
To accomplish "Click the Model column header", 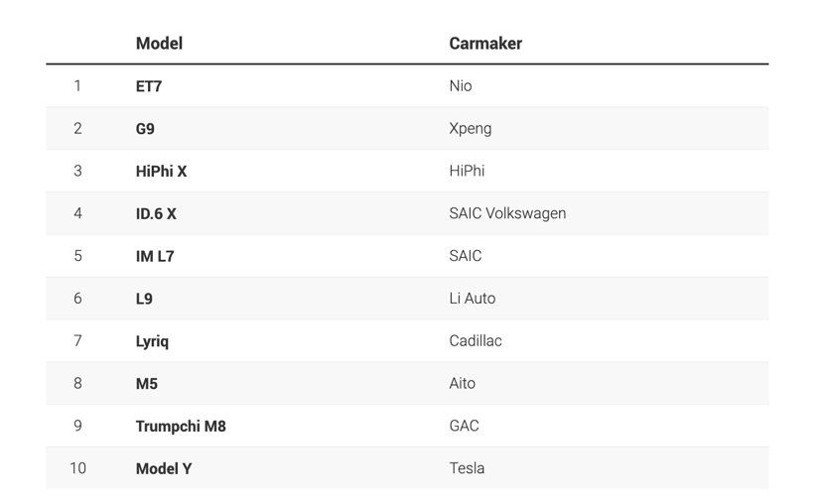I will (159, 44).
